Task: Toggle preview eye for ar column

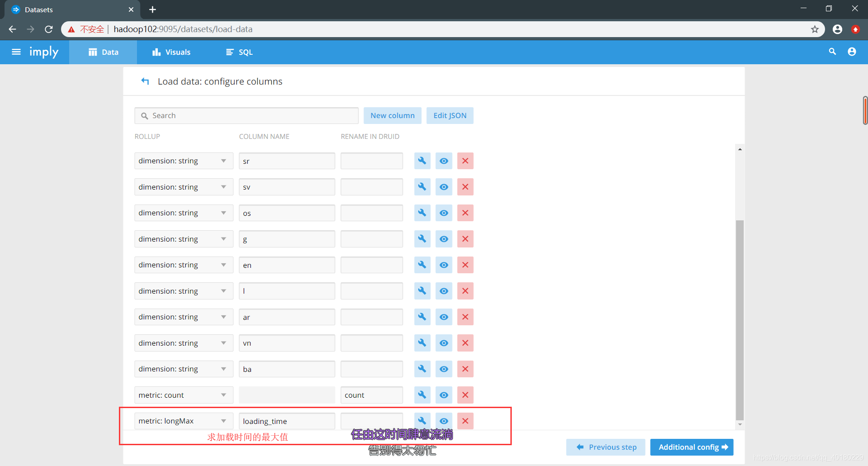Action: click(x=444, y=317)
